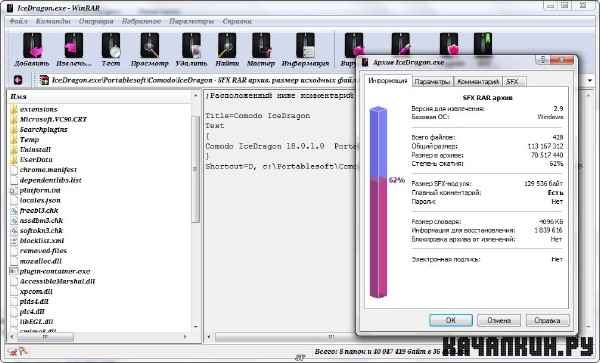
Task: Click the Справка button in the dialog
Action: click(548, 320)
